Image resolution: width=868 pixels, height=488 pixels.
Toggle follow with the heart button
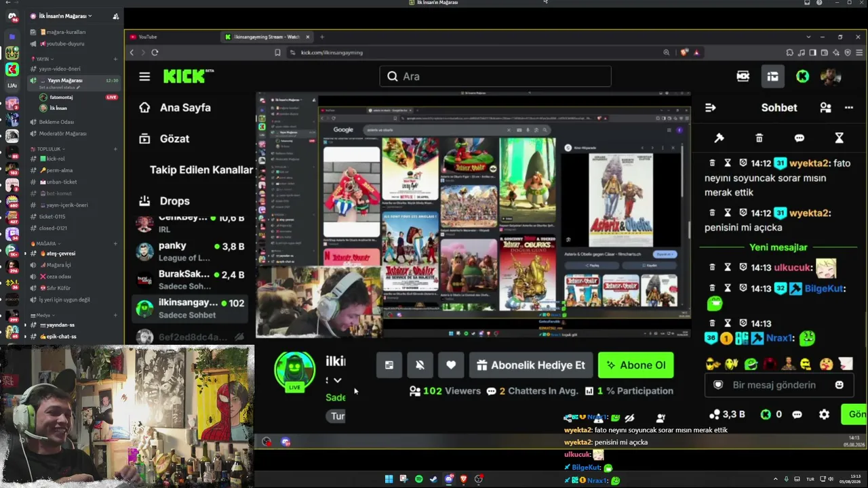[x=451, y=365]
